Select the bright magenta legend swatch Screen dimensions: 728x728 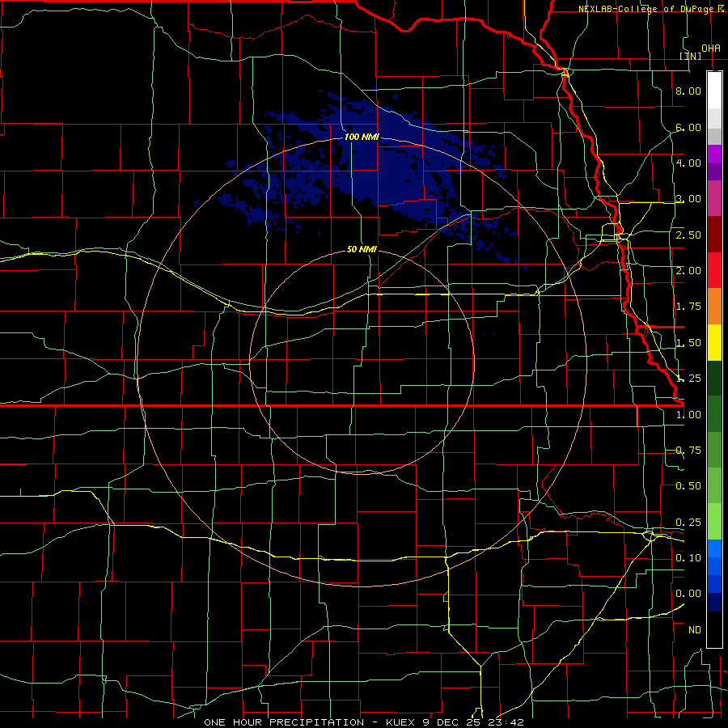tap(714, 154)
